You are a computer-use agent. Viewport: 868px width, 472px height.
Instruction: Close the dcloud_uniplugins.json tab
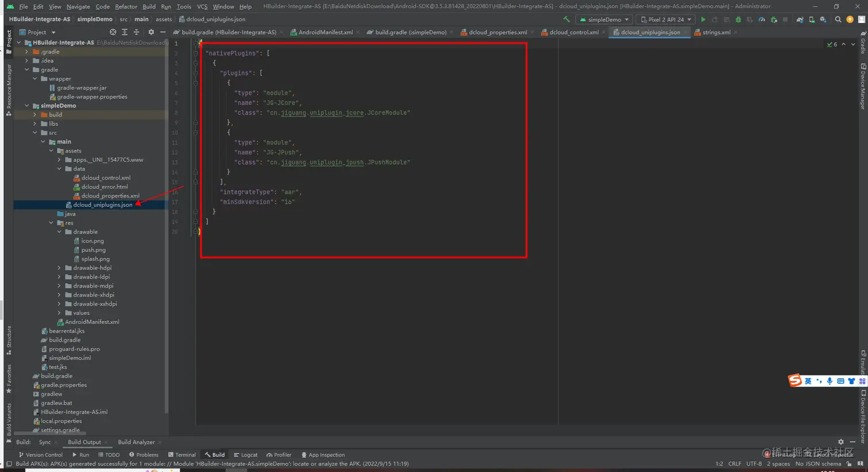pos(685,32)
